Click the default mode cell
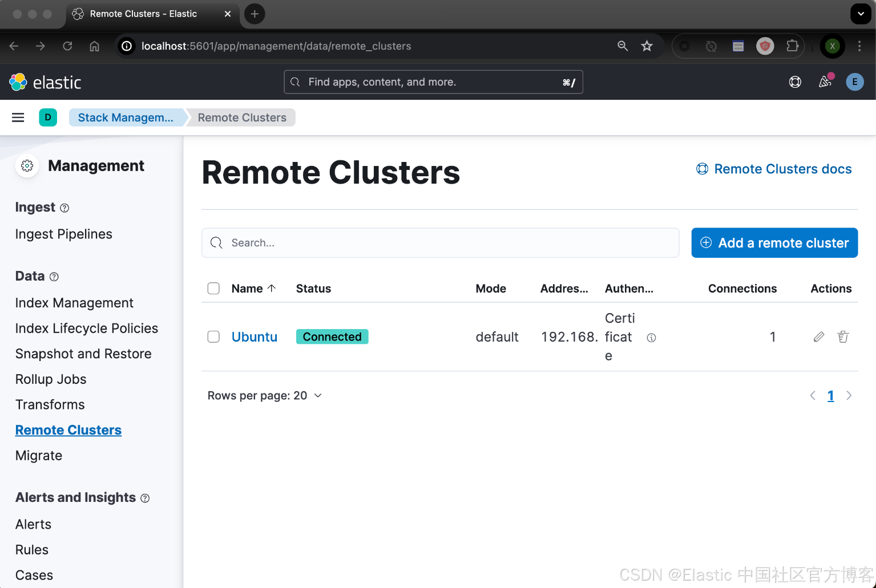This screenshot has height=588, width=876. click(x=497, y=337)
